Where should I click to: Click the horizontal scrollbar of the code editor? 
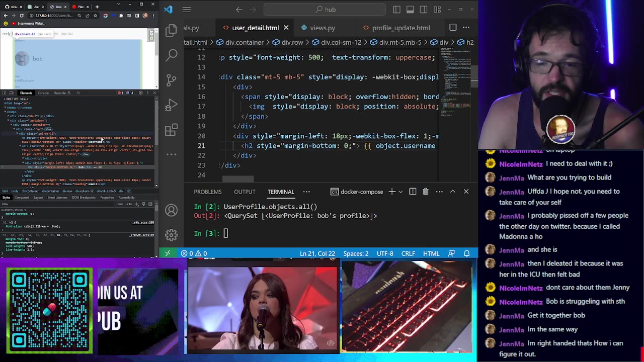coord(238,178)
